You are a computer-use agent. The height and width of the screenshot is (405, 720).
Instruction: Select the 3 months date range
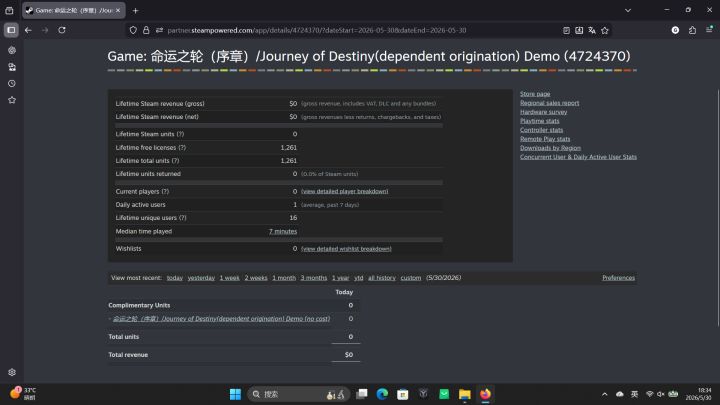click(x=314, y=278)
